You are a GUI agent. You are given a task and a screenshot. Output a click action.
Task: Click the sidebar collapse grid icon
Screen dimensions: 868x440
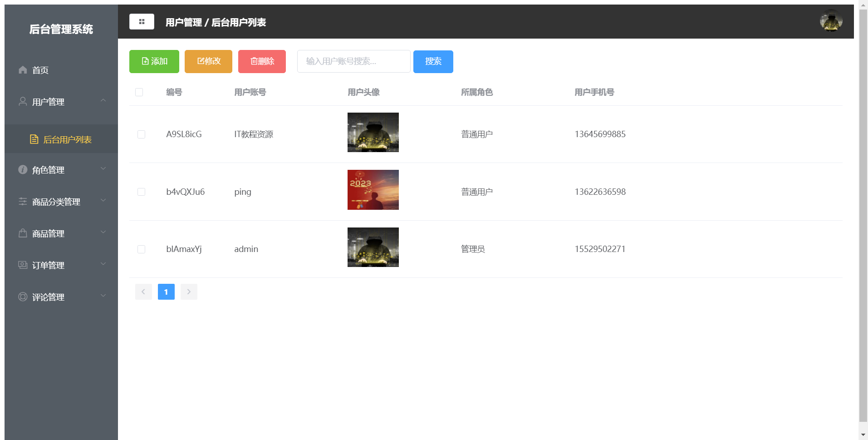tap(142, 21)
